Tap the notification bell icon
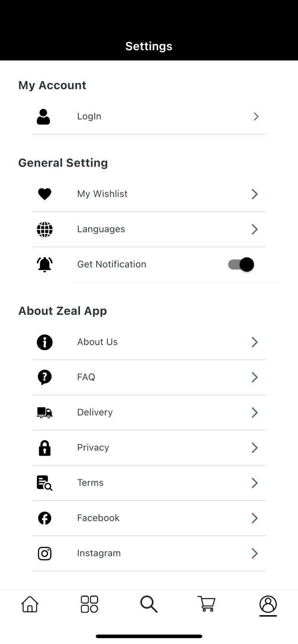 [x=44, y=264]
